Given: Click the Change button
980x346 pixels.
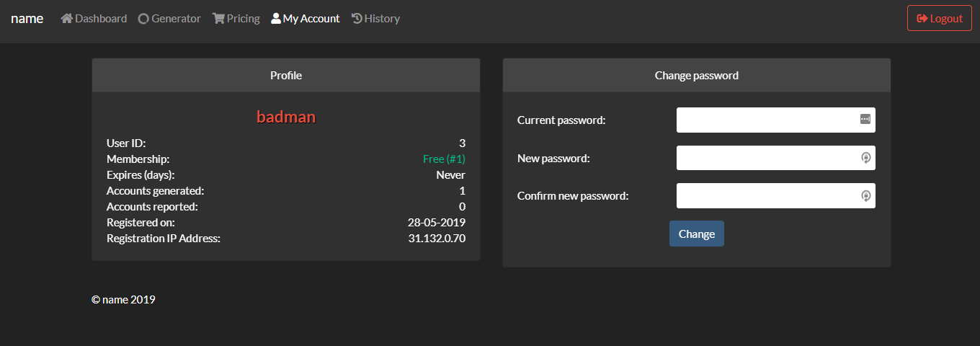Looking at the screenshot, I should 697,234.
